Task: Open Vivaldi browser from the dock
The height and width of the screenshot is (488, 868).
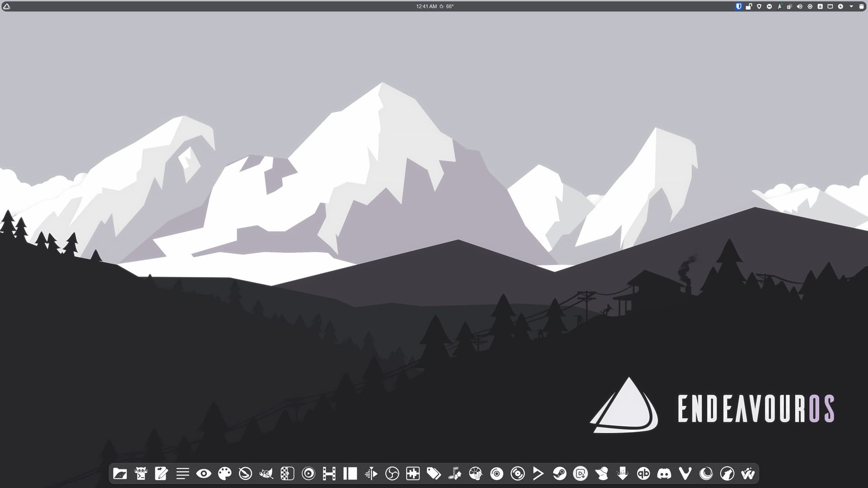Action: (x=685, y=474)
